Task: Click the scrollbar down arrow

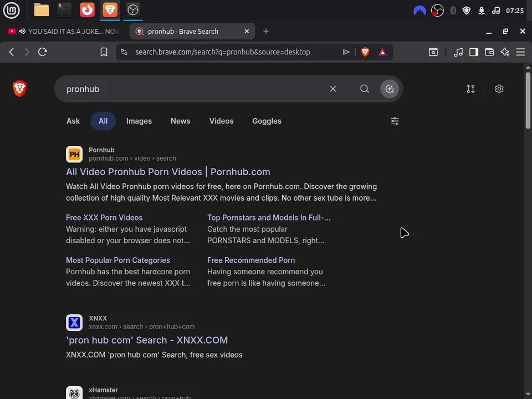Action: [528, 395]
